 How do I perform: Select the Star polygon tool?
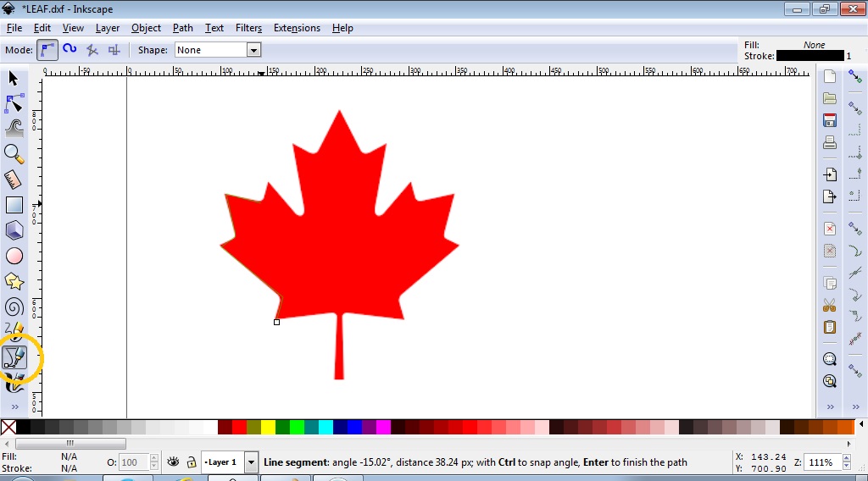coord(14,281)
